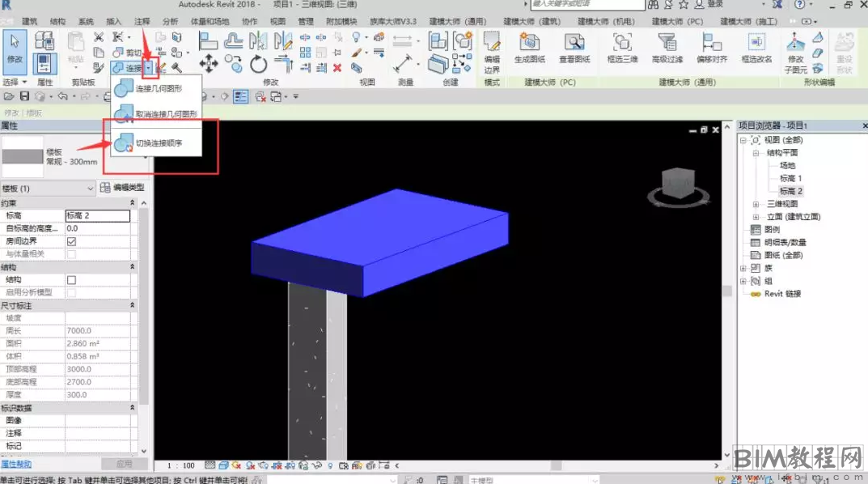Choose 切换连接顺序 menu entry
This screenshot has width=868, height=484.
[155, 143]
